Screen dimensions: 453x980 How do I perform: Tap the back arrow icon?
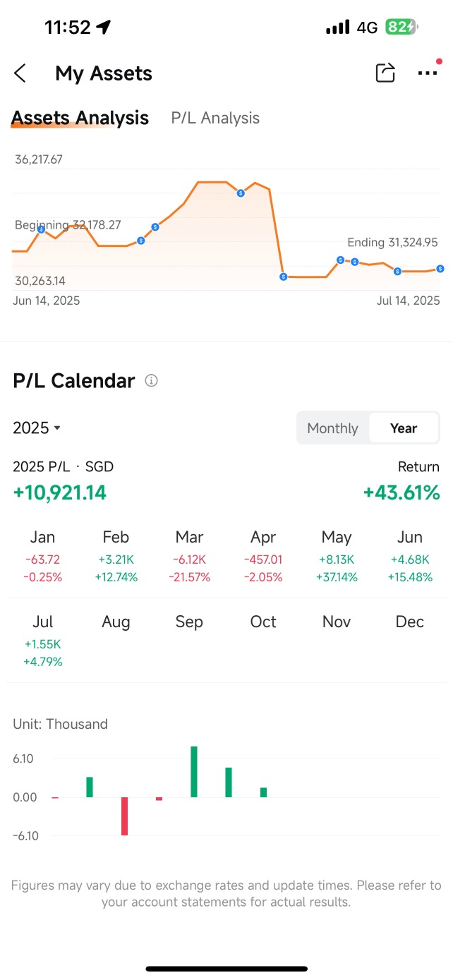(x=20, y=73)
